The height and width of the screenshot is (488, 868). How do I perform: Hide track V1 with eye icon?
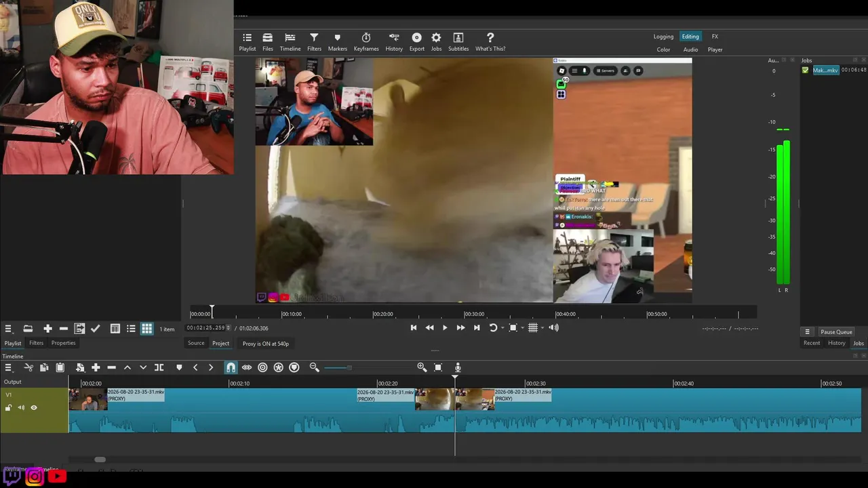[34, 407]
